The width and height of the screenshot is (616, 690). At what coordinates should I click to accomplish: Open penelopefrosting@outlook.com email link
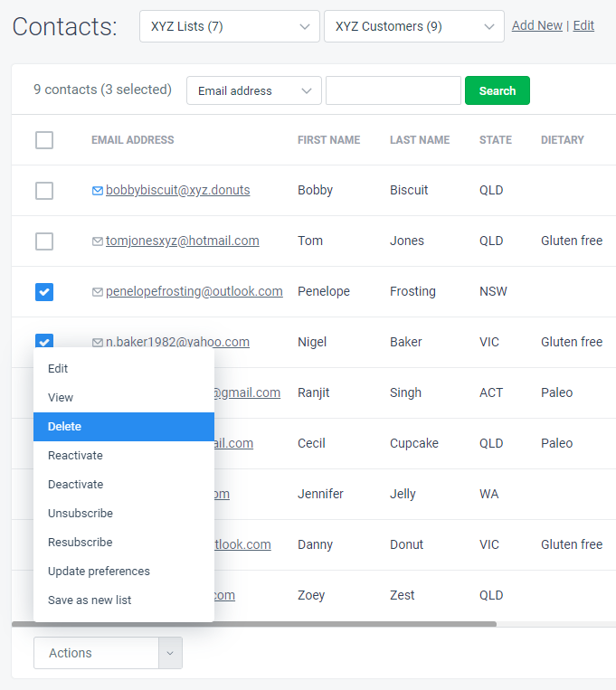pyautogui.click(x=194, y=291)
